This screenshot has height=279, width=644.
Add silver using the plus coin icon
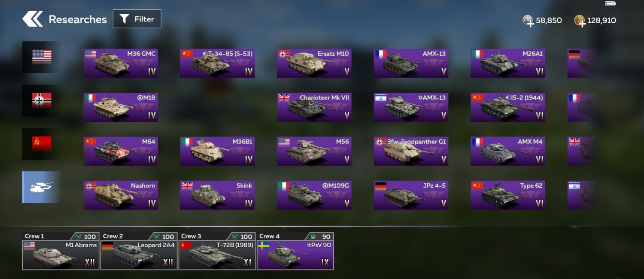point(528,21)
